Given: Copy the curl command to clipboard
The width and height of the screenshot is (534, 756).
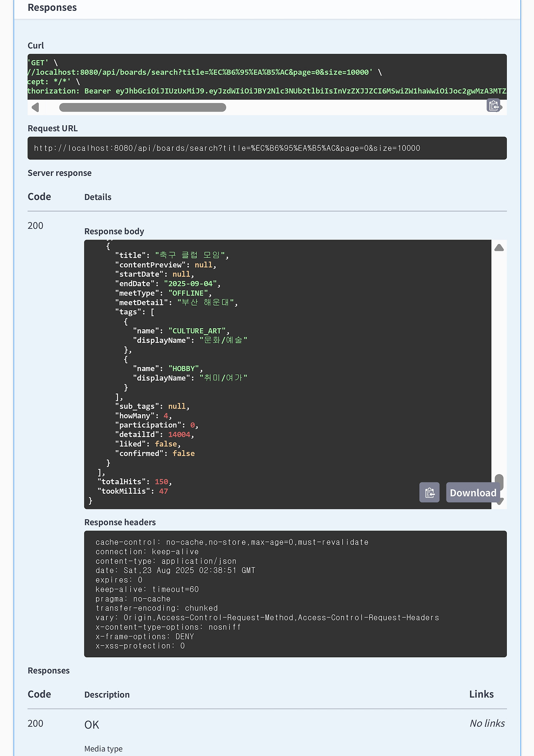Looking at the screenshot, I should 494,106.
